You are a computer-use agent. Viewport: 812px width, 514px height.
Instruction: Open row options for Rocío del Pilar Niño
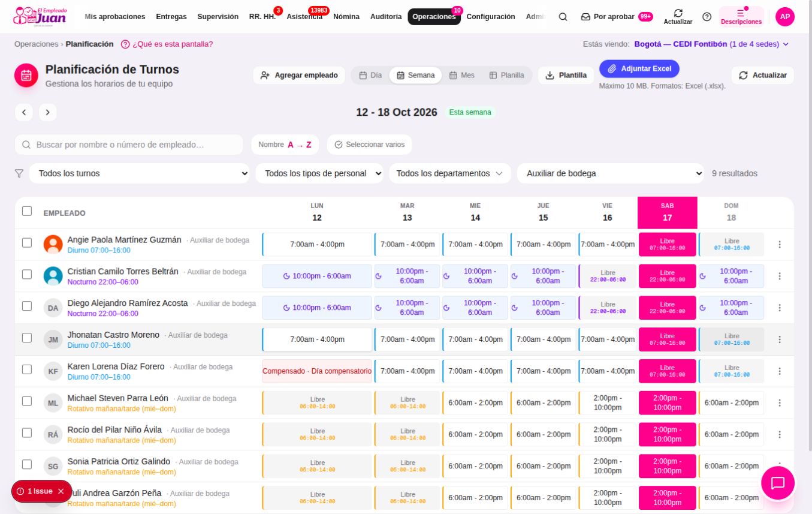(780, 435)
